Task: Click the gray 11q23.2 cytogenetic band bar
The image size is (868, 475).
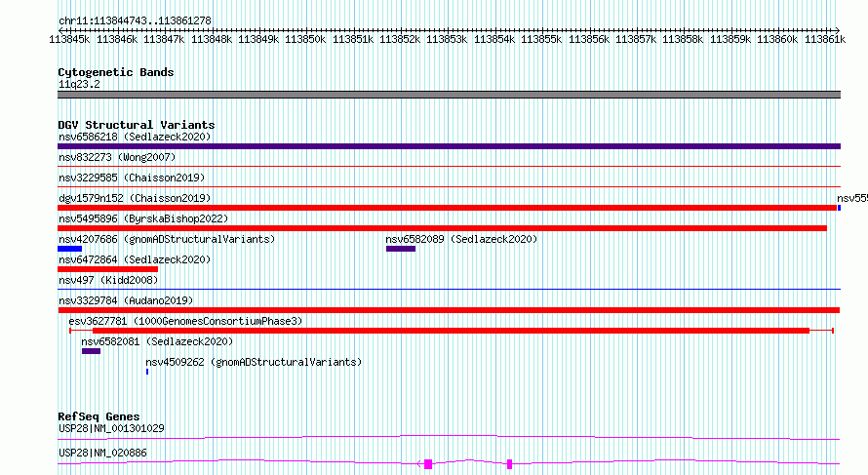Action: click(449, 95)
